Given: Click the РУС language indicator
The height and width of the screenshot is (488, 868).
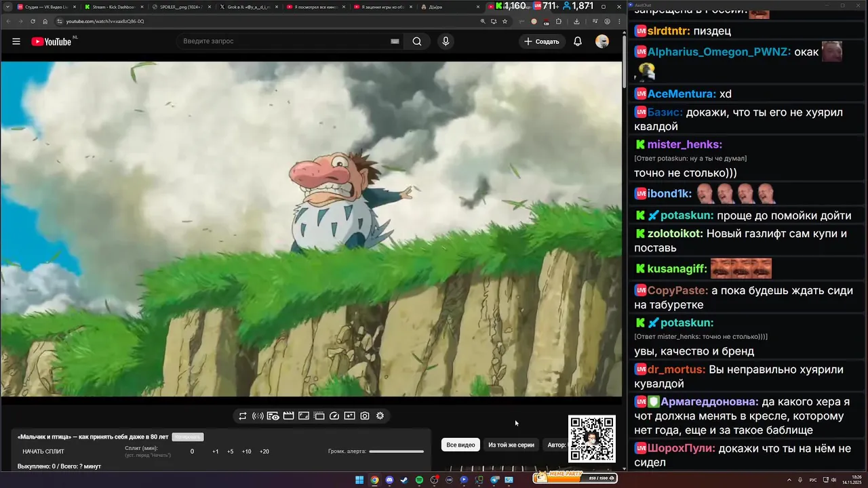Looking at the screenshot, I should click(812, 480).
